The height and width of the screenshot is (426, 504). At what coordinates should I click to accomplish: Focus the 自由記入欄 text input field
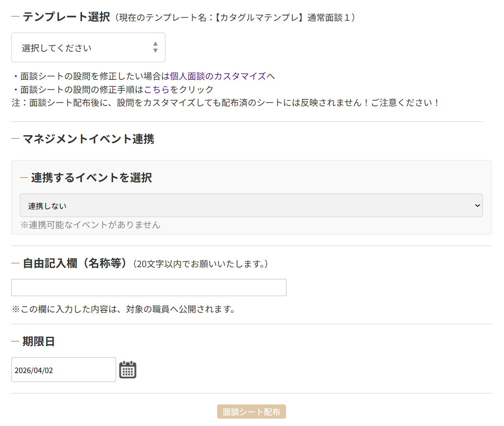click(x=149, y=288)
